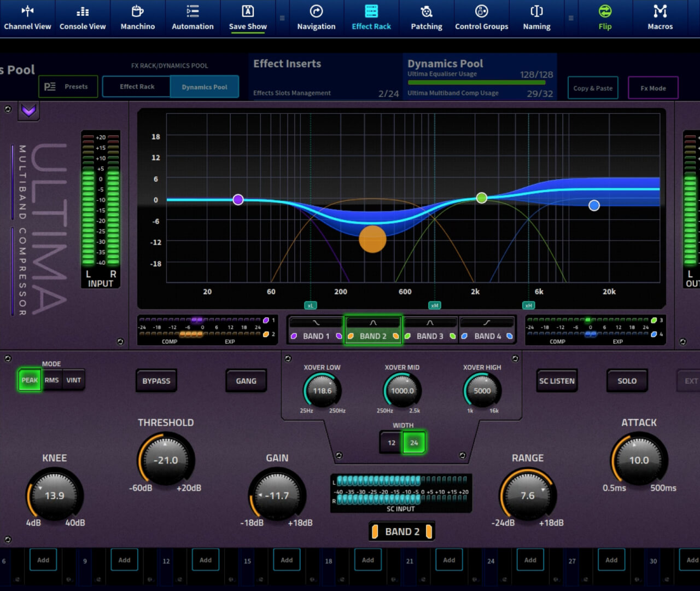700x591 pixels.
Task: Select the Effect Rack toolbar icon
Action: click(x=371, y=18)
